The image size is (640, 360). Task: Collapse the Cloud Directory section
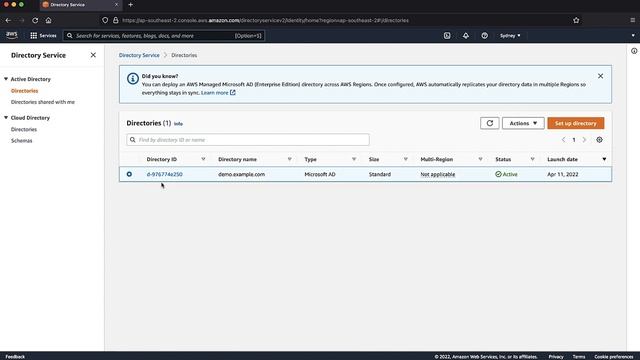[6, 118]
